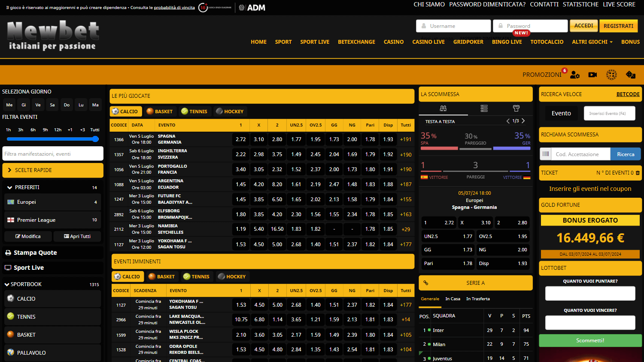This screenshot has height=362, width=644.
Task: Go to next Testa a Testa page arrow
Action: [x=523, y=121]
